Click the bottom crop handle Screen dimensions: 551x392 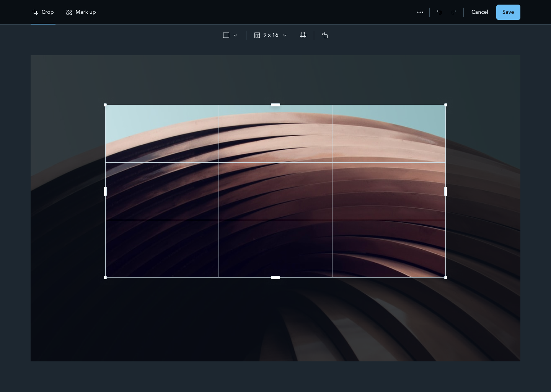click(x=275, y=278)
